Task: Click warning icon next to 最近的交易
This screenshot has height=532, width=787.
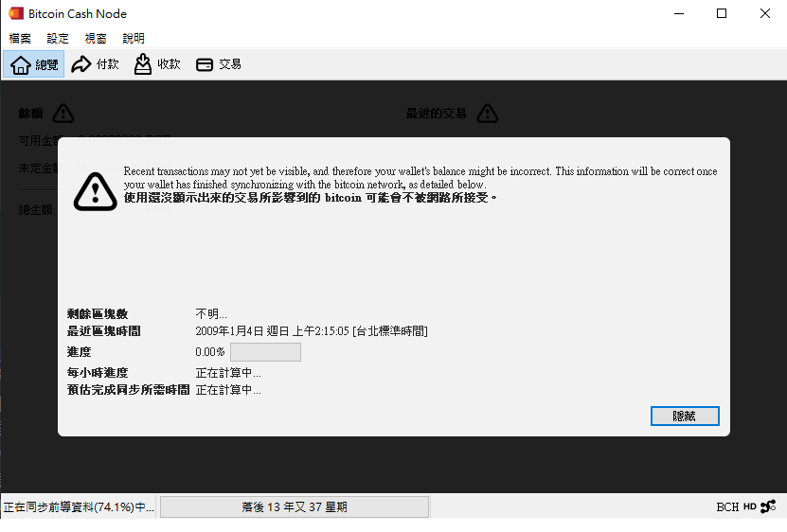Action: point(488,114)
